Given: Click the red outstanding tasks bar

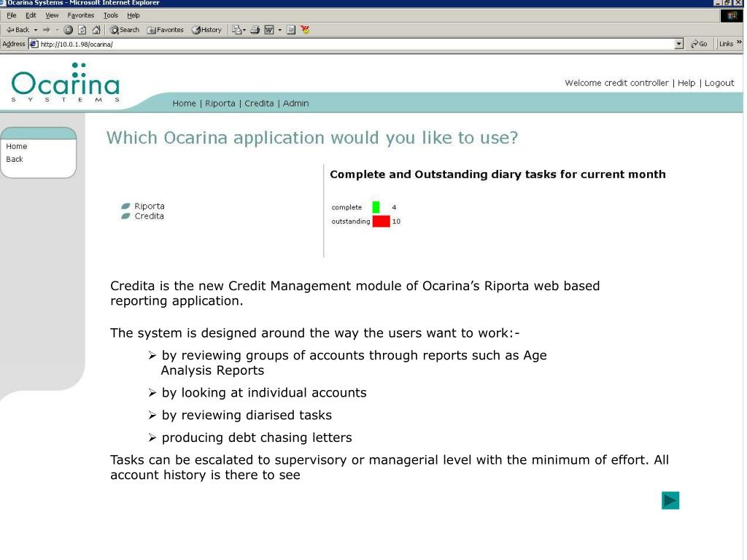Looking at the screenshot, I should [x=381, y=222].
